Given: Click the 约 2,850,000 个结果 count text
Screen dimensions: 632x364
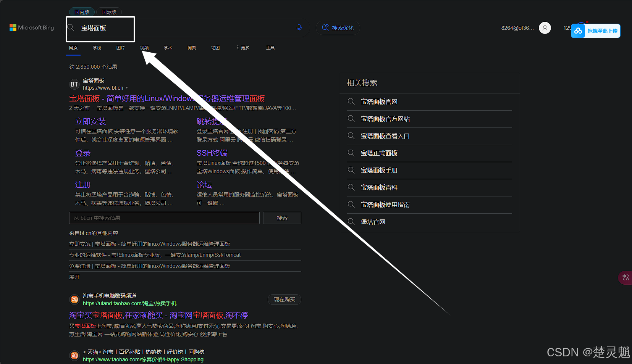Looking at the screenshot, I should 93,67.
